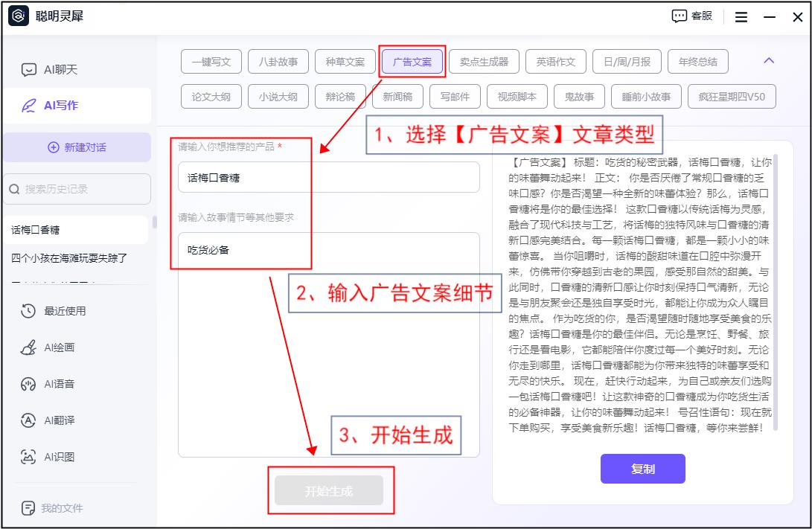Collapse the article type list chevron
812x529 pixels.
(770, 61)
